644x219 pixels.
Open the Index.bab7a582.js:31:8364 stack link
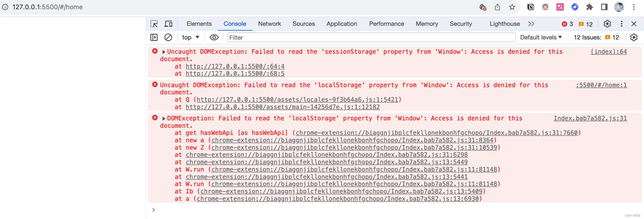352,140
